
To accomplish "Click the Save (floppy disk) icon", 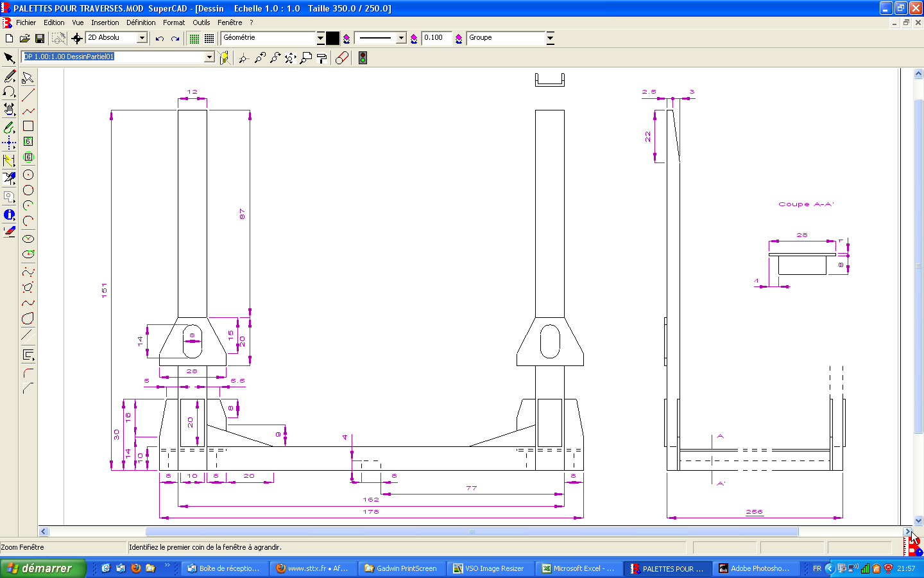I will pos(40,39).
